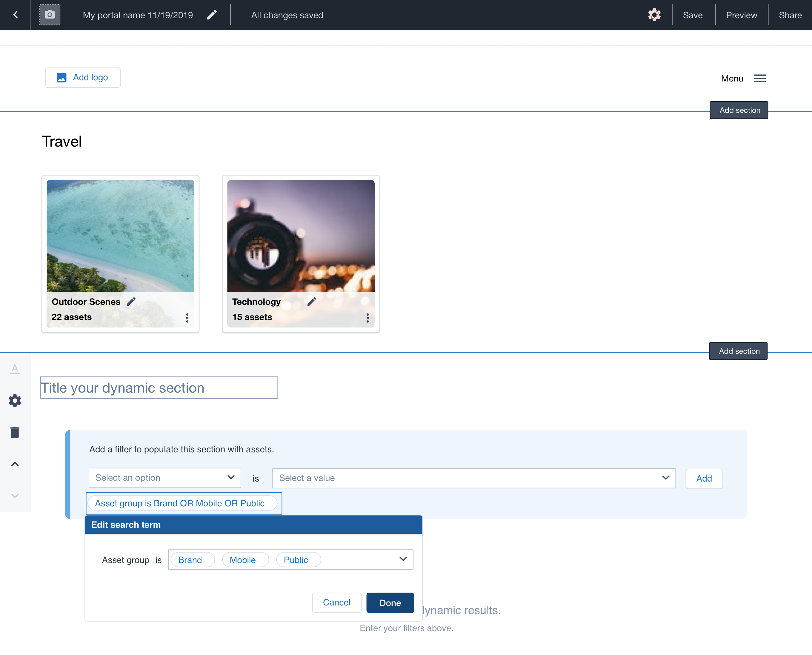Open portal settings gear in top bar
812x655 pixels.
click(654, 15)
